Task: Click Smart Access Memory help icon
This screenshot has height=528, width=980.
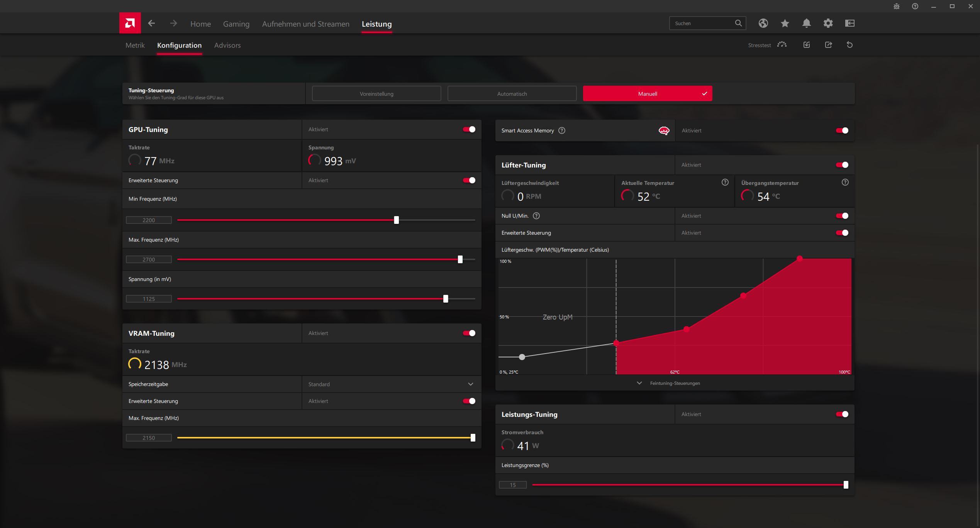Action: coord(562,130)
